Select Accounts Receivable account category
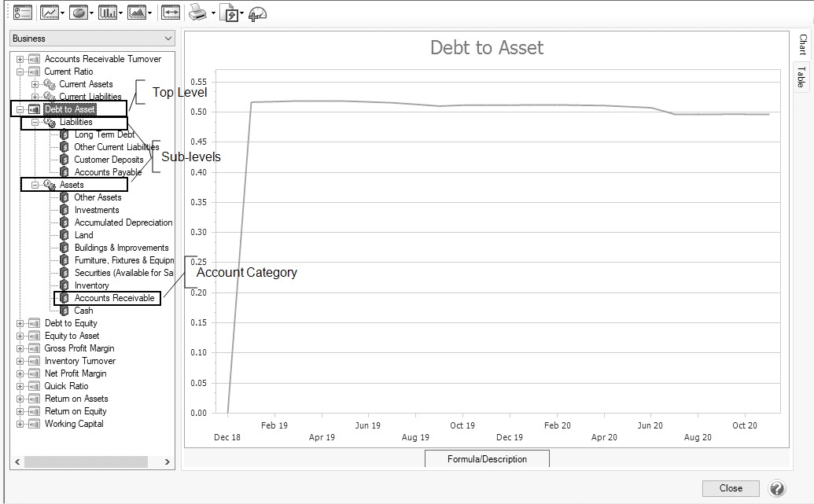The width and height of the screenshot is (814, 504). tap(114, 298)
